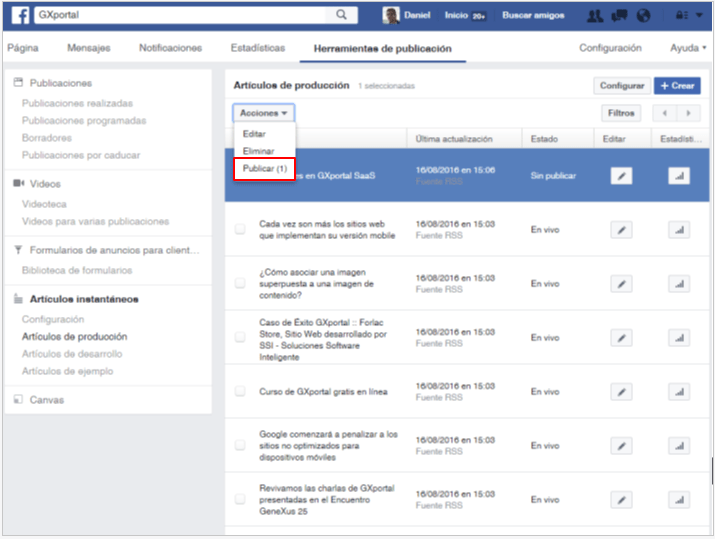This screenshot has height=539, width=715.
Task: Type in the GXportal search field
Action: (x=180, y=16)
